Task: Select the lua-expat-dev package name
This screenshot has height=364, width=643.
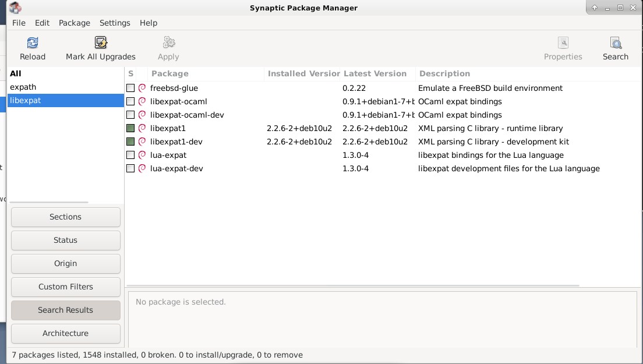Action: tap(176, 168)
